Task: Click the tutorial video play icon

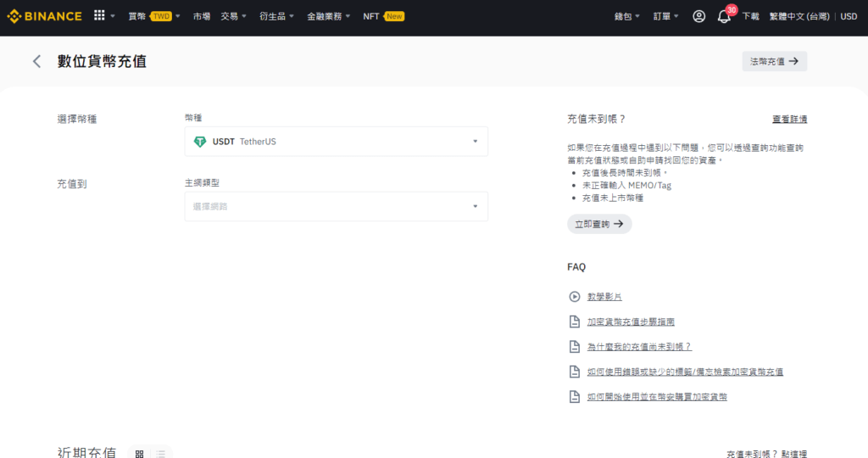Action: [x=574, y=297]
